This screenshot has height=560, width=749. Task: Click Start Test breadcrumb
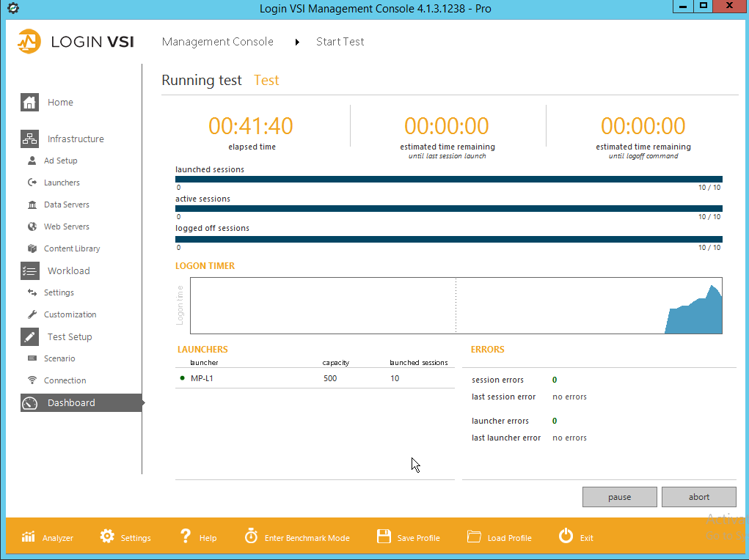(340, 42)
